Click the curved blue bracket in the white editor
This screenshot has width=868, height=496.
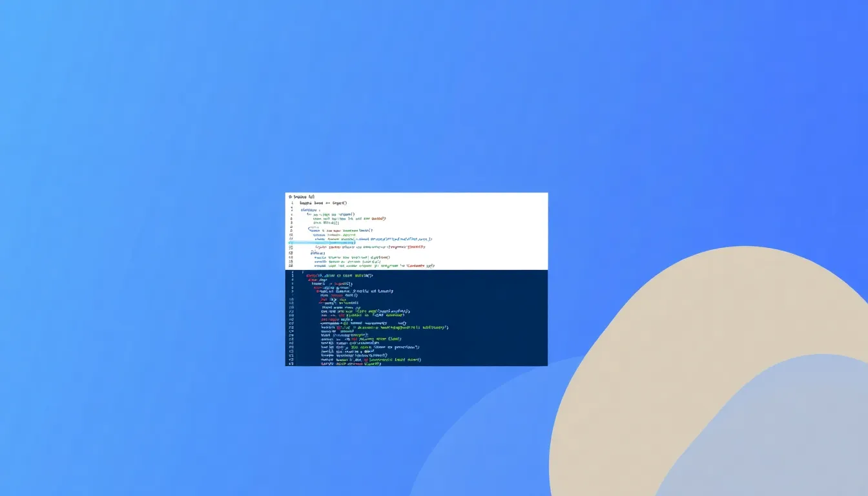pos(311,229)
